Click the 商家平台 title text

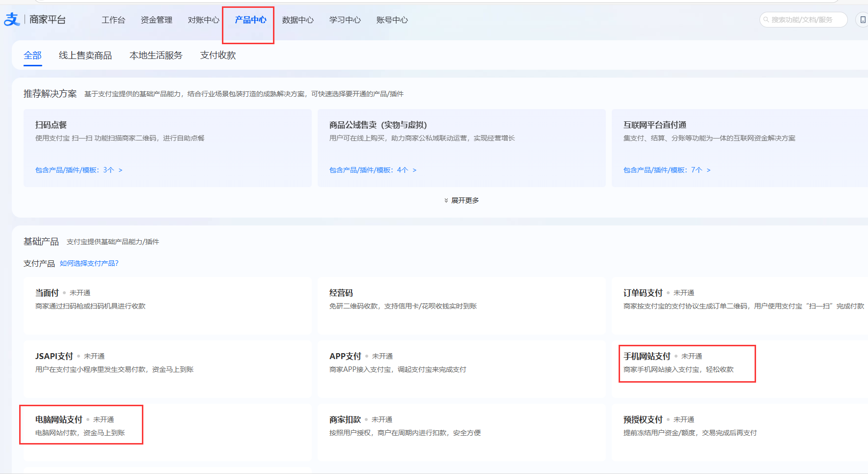48,20
